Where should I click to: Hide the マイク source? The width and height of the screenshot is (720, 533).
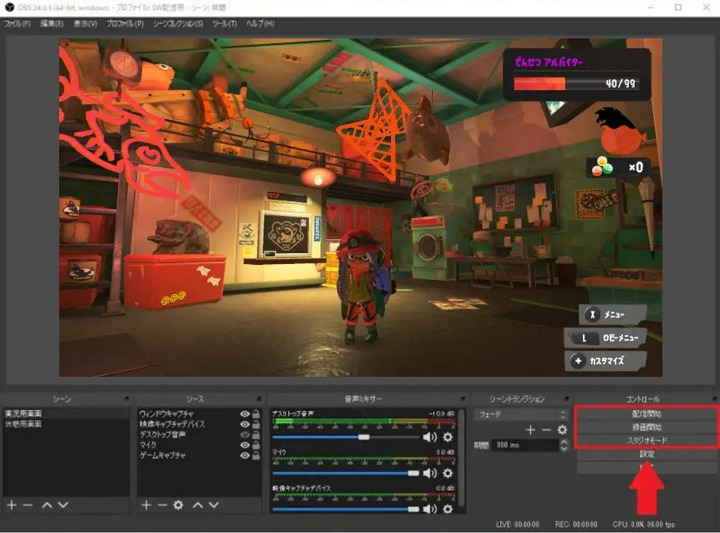[x=245, y=445]
